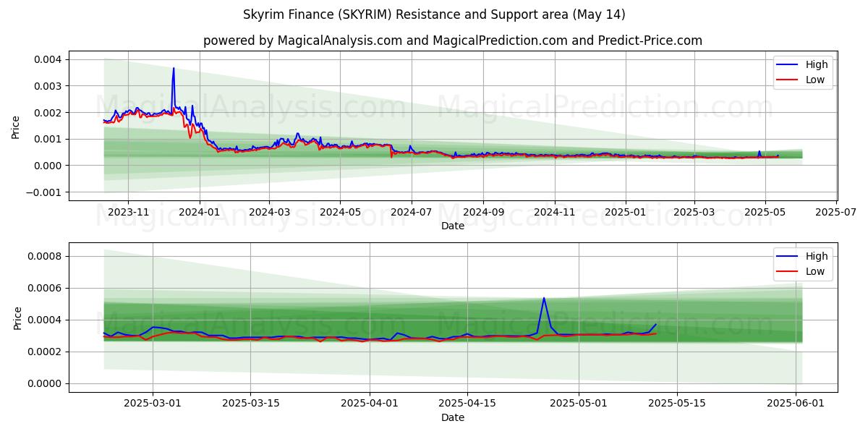Click the '0.001' price tick label
This screenshot has width=868, height=434.
48,139
